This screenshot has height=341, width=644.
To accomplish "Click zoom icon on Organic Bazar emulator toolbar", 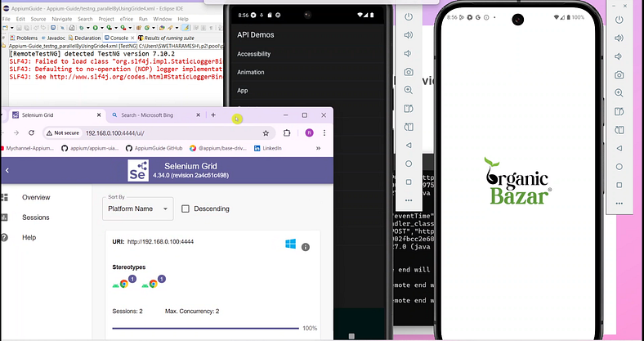I will pyautogui.click(x=619, y=93).
